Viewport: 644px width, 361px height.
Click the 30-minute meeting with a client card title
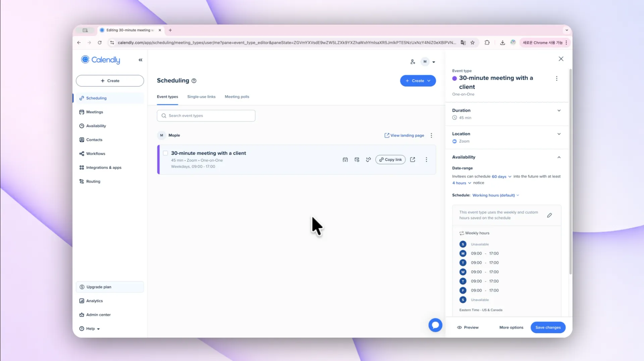click(x=208, y=153)
